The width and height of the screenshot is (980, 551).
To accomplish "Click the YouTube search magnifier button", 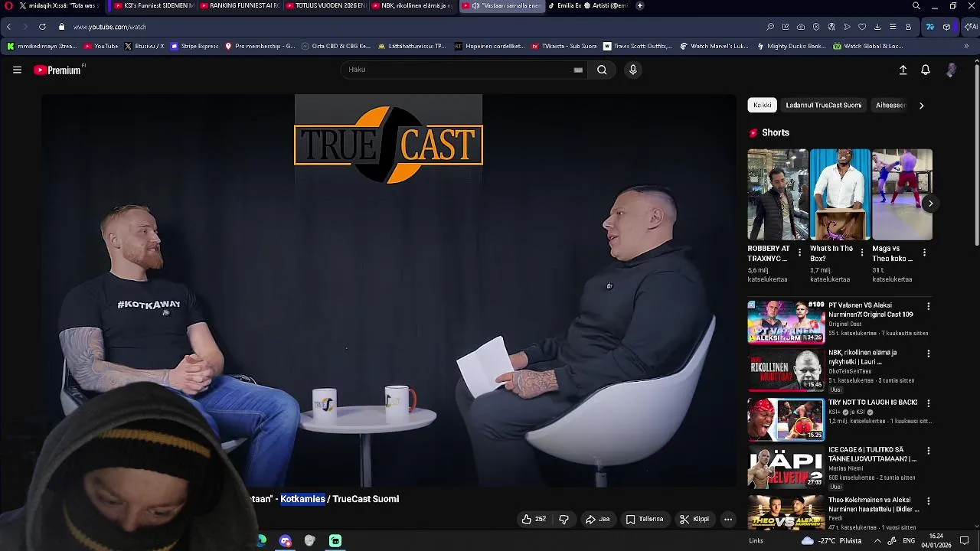I will pyautogui.click(x=602, y=70).
